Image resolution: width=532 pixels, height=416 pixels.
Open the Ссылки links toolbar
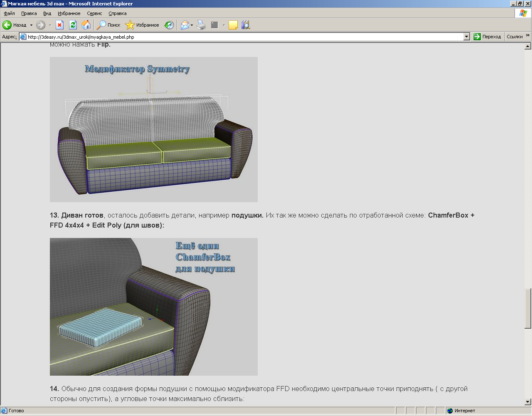tap(515, 37)
